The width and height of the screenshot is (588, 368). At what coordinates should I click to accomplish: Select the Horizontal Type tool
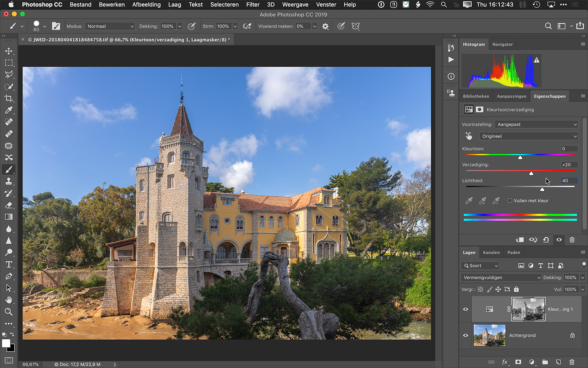pos(9,265)
